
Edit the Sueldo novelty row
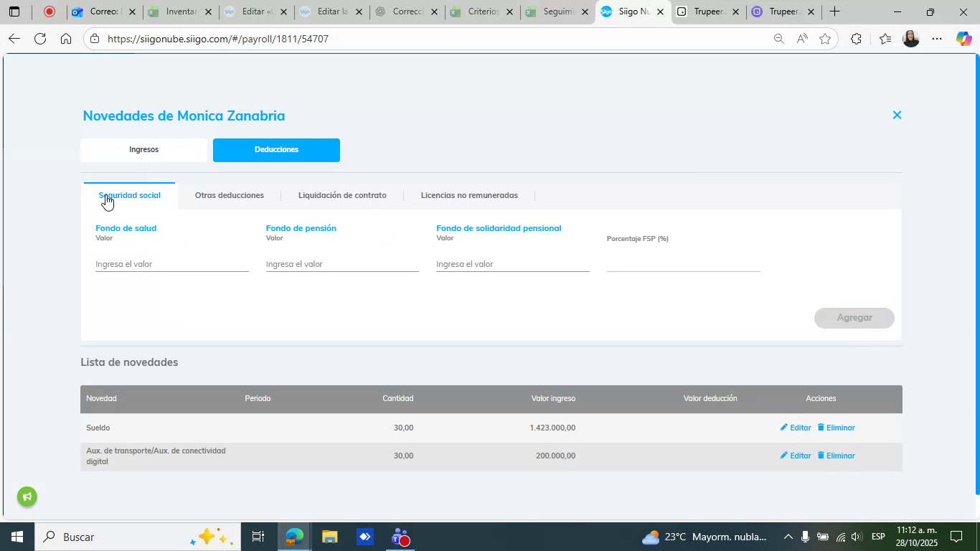point(796,428)
